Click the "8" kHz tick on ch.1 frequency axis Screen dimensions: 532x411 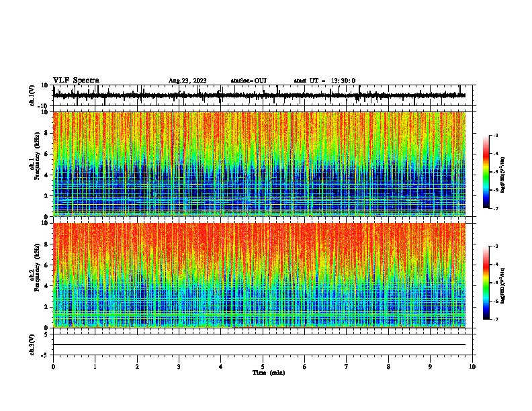click(46, 133)
